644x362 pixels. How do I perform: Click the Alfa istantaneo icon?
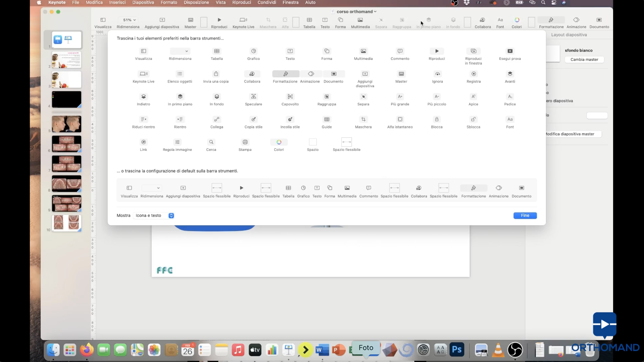[400, 119]
